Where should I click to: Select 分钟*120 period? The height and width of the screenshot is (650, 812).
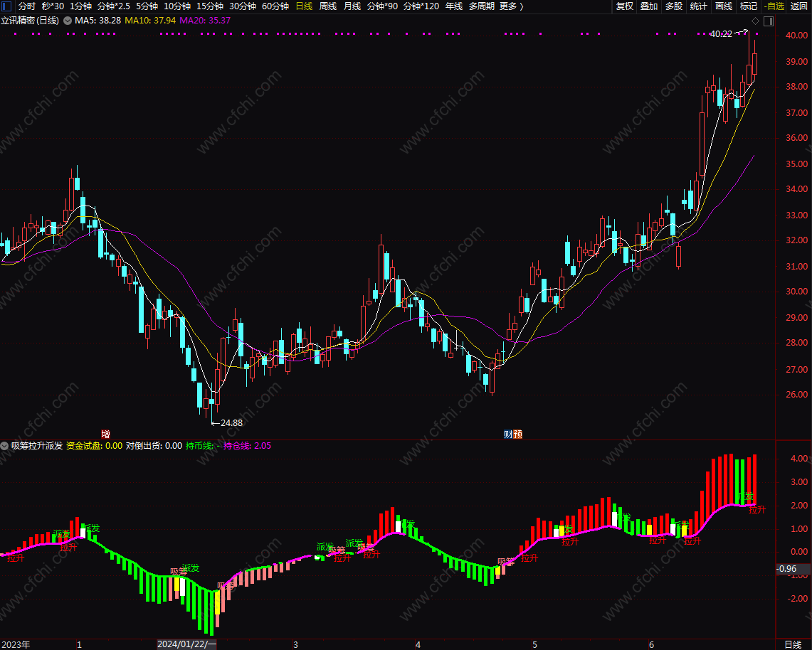click(421, 6)
